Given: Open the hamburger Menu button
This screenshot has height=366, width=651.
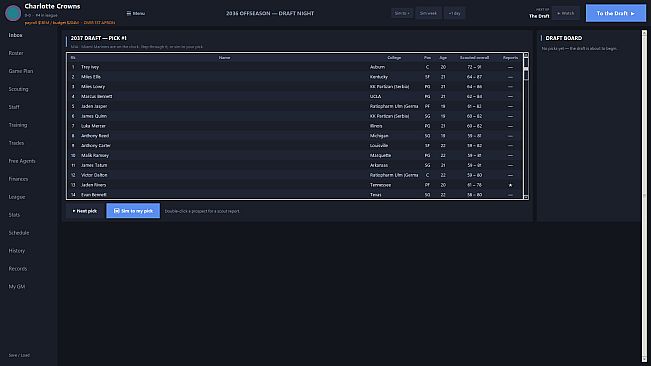Looking at the screenshot, I should pyautogui.click(x=136, y=13).
